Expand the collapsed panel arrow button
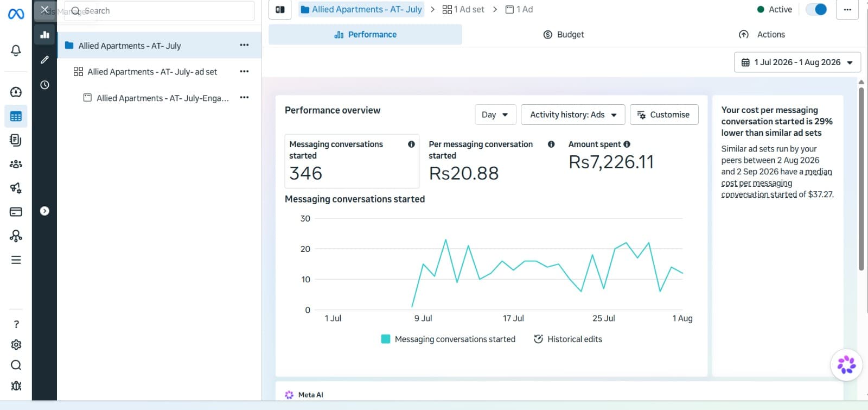This screenshot has width=868, height=410. [45, 211]
